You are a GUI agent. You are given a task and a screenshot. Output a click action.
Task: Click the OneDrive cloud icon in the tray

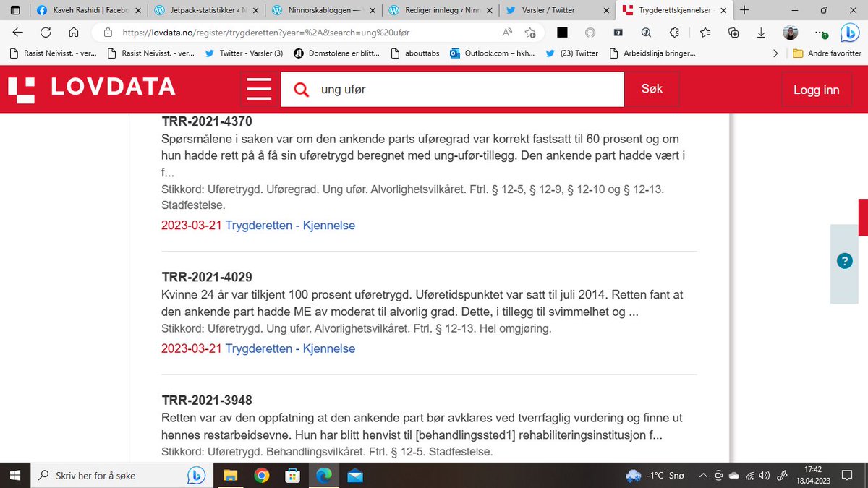click(733, 475)
